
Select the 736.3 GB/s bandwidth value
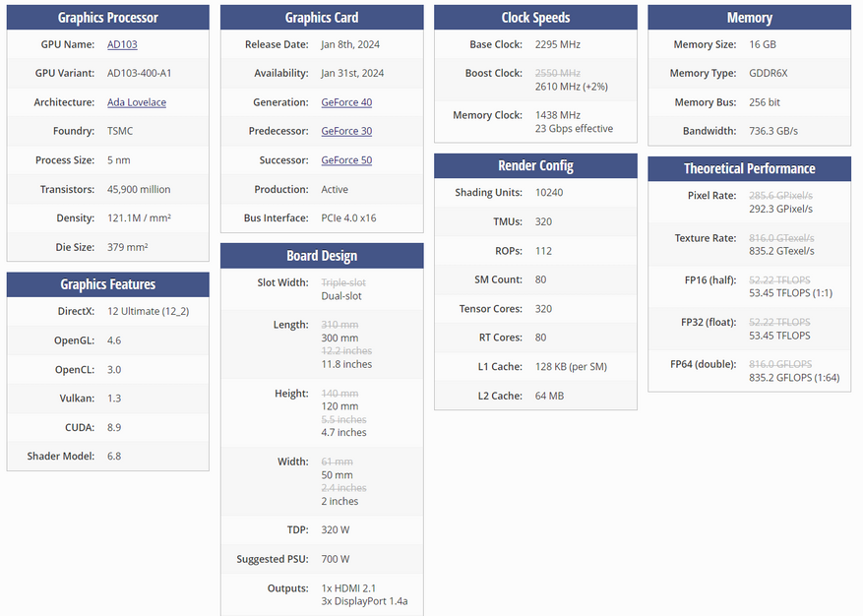773,131
